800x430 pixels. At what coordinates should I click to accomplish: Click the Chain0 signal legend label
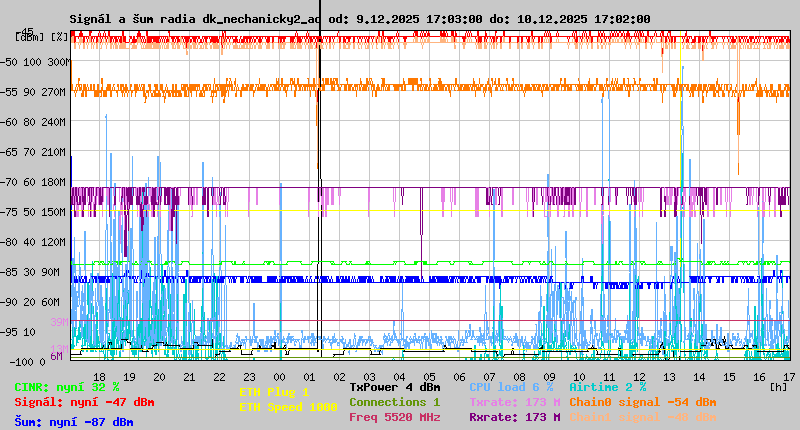pyautogui.click(x=642, y=402)
